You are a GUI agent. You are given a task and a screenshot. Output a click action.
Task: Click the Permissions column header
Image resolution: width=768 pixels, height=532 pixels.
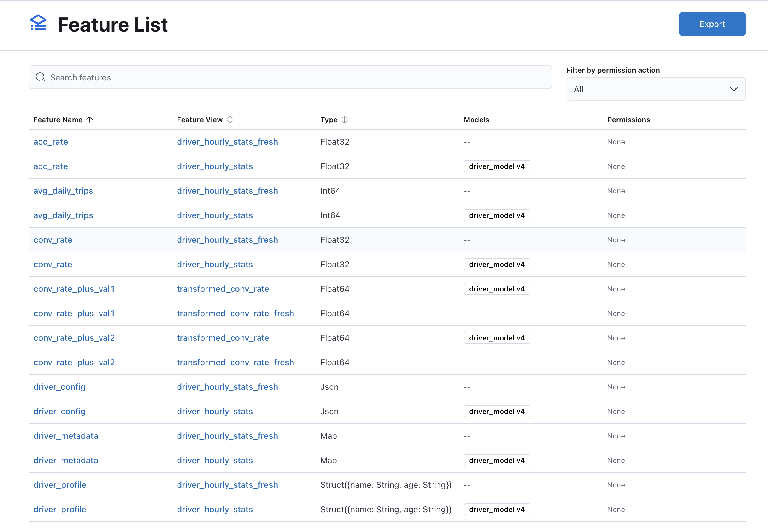click(628, 120)
